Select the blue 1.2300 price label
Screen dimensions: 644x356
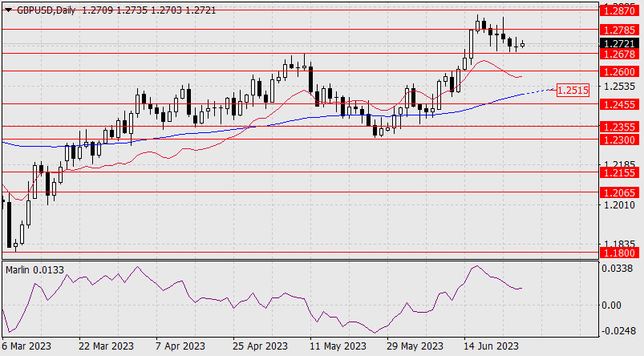[618, 140]
